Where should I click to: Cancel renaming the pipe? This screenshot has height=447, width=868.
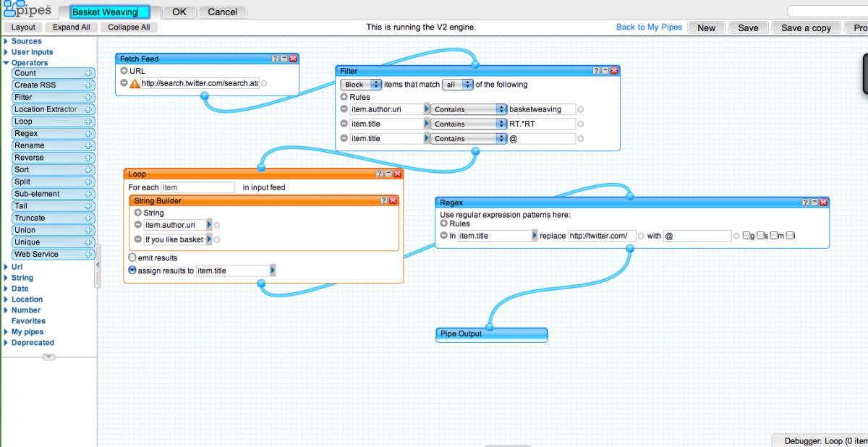[223, 12]
